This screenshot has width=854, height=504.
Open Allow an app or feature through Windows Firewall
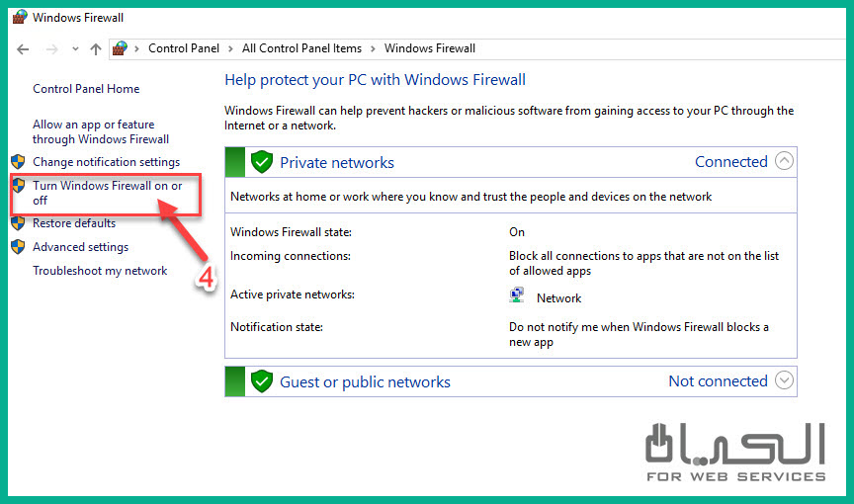pos(100,132)
